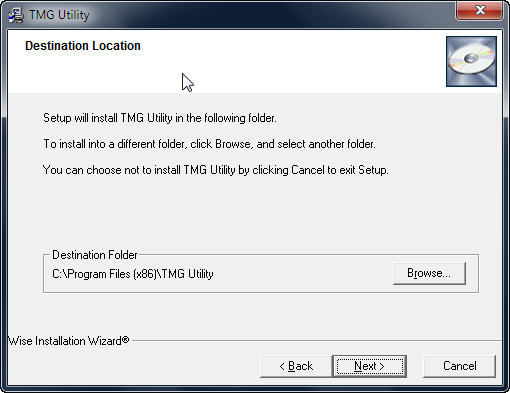Click the TMG Utility title bar icon
The image size is (510, 393).
coord(16,15)
